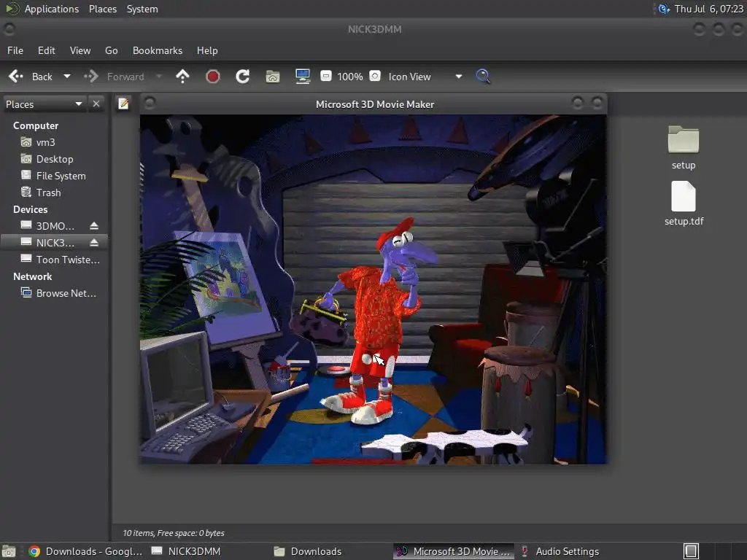Open the Go menu
The width and height of the screenshot is (747, 560).
(112, 50)
